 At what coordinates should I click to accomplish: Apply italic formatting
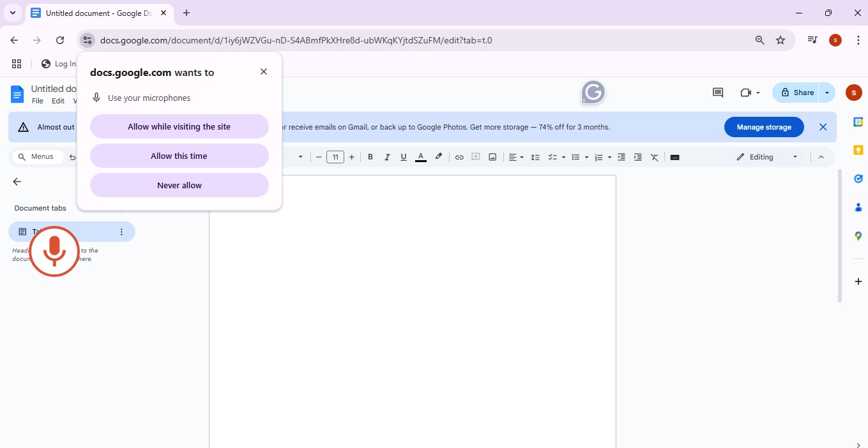387,157
